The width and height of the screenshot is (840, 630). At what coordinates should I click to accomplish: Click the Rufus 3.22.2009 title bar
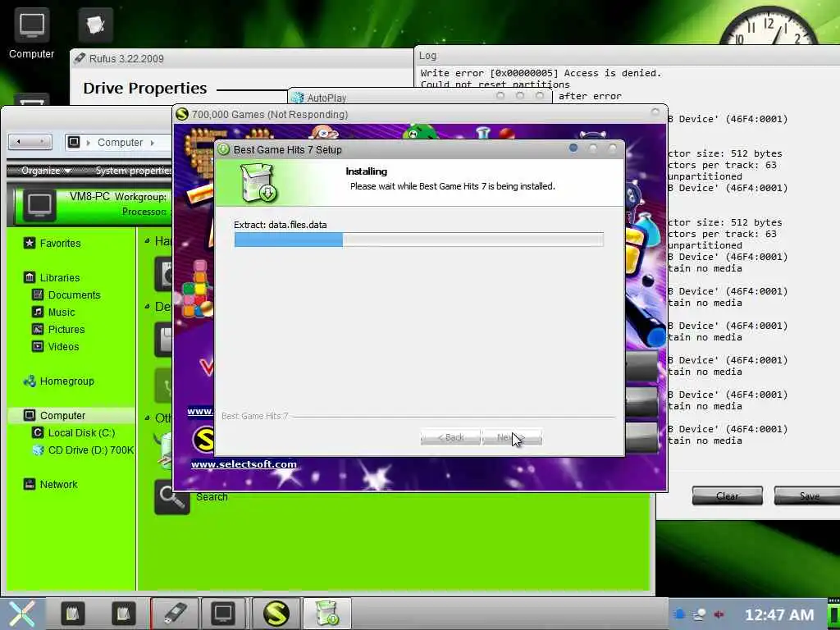(241, 58)
